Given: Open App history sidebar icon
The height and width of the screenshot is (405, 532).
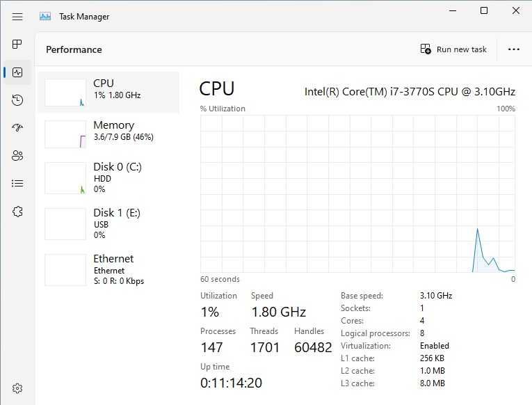Looking at the screenshot, I should pyautogui.click(x=17, y=100).
